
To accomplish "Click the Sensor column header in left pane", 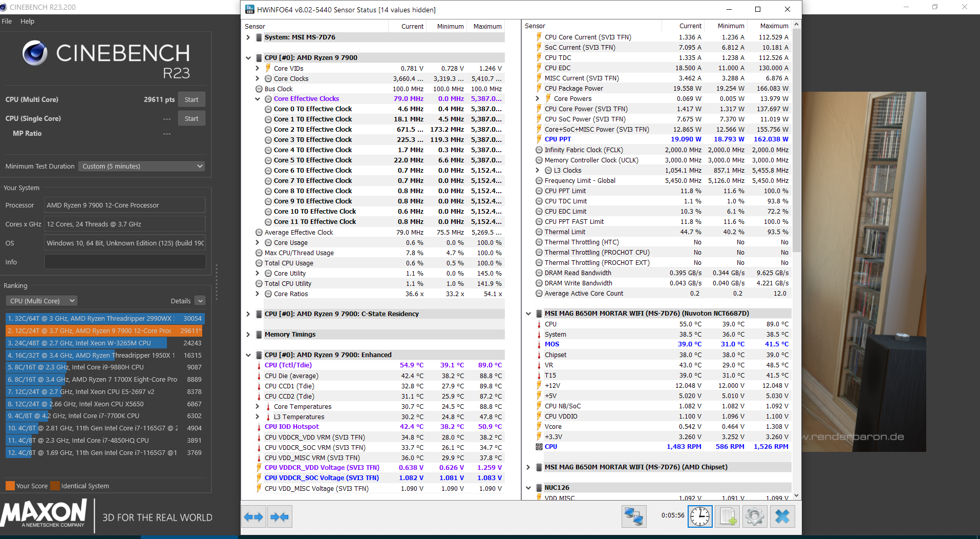I will coord(315,26).
